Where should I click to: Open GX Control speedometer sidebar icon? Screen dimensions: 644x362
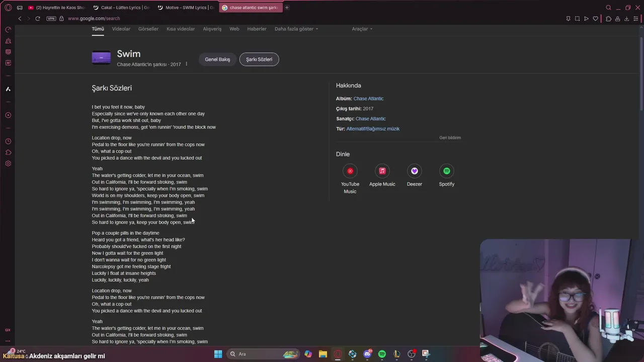[x=8, y=30]
